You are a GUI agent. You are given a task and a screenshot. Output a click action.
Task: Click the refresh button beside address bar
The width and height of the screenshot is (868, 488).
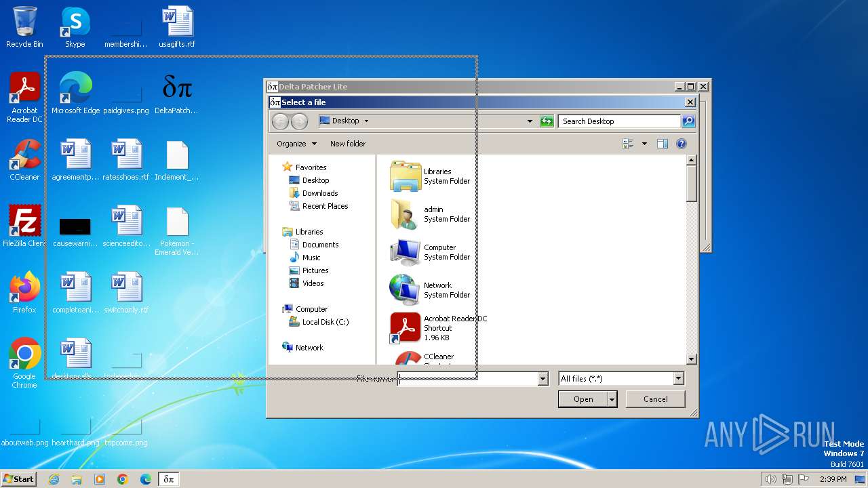(547, 121)
